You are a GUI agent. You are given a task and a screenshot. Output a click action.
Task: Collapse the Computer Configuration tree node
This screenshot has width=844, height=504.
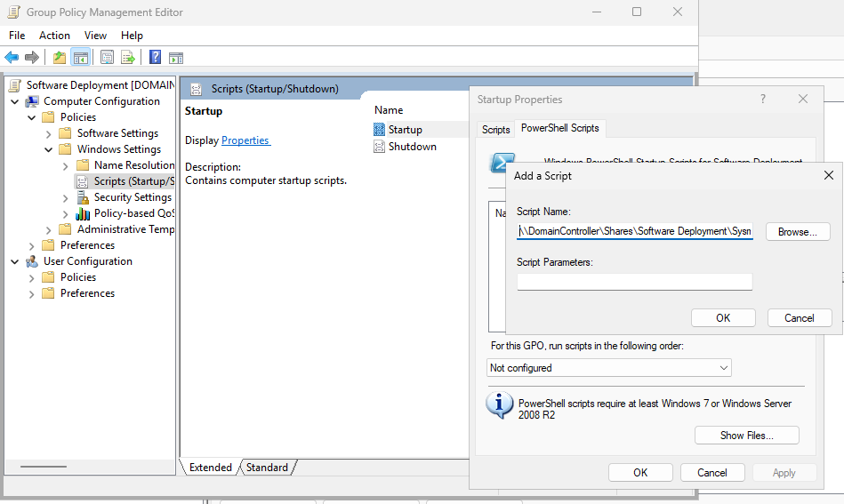[x=15, y=101]
